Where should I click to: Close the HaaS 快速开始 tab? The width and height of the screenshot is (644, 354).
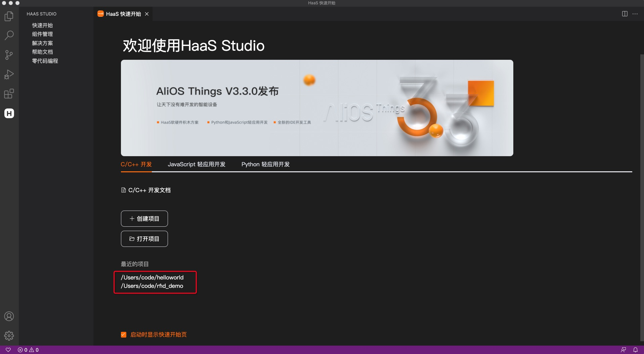pyautogui.click(x=147, y=14)
